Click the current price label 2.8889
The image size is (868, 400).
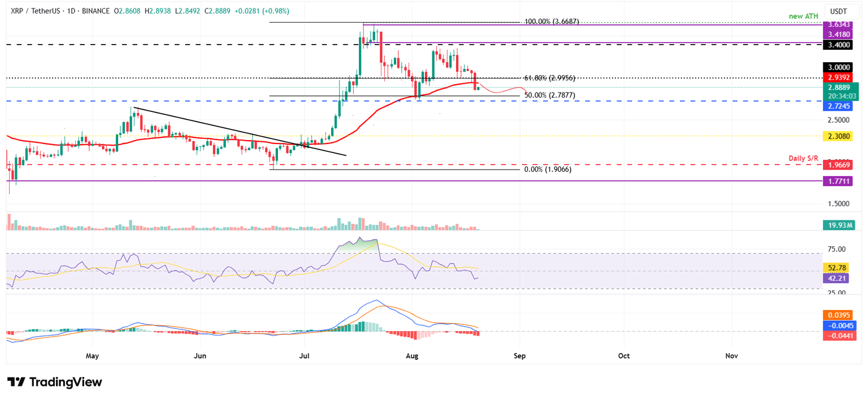839,87
